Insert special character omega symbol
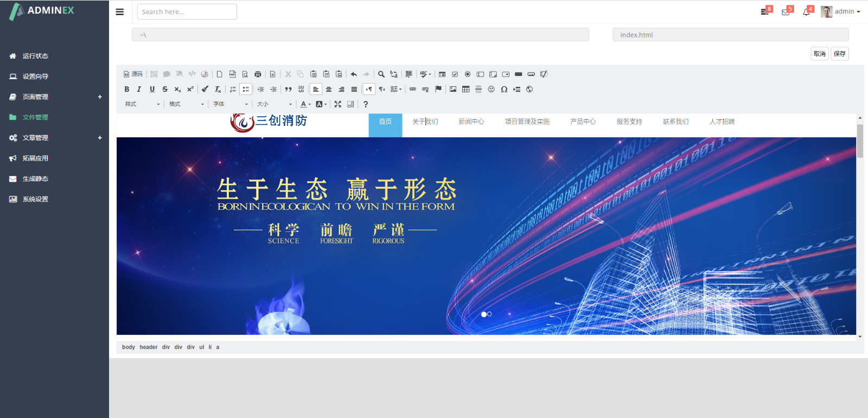 (504, 89)
